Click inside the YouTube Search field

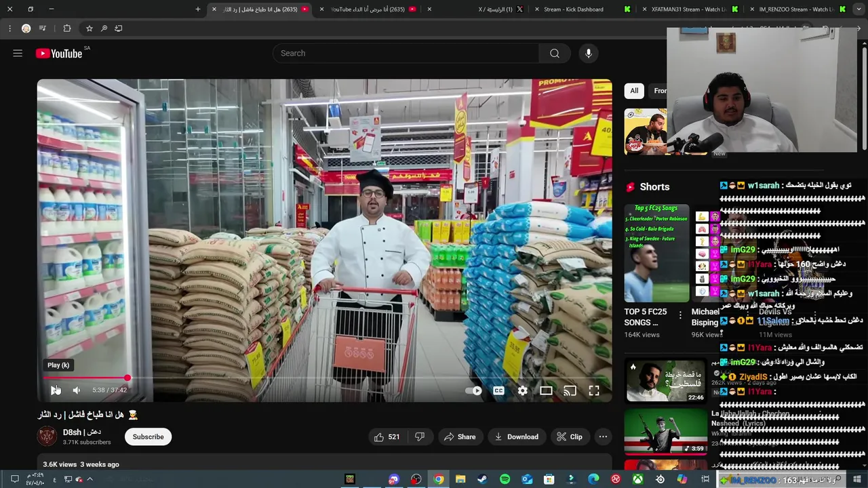click(x=407, y=54)
